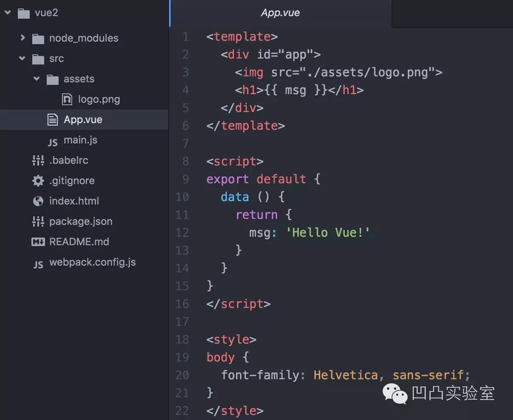Open package.json in the file tree
The width and height of the screenshot is (513, 420).
pos(81,221)
